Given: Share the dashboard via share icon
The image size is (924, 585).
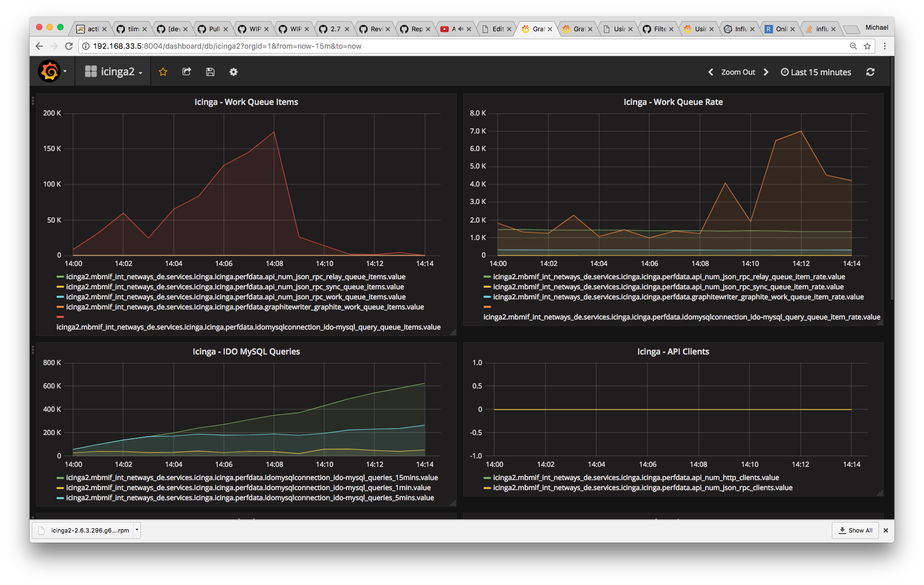Looking at the screenshot, I should [186, 72].
